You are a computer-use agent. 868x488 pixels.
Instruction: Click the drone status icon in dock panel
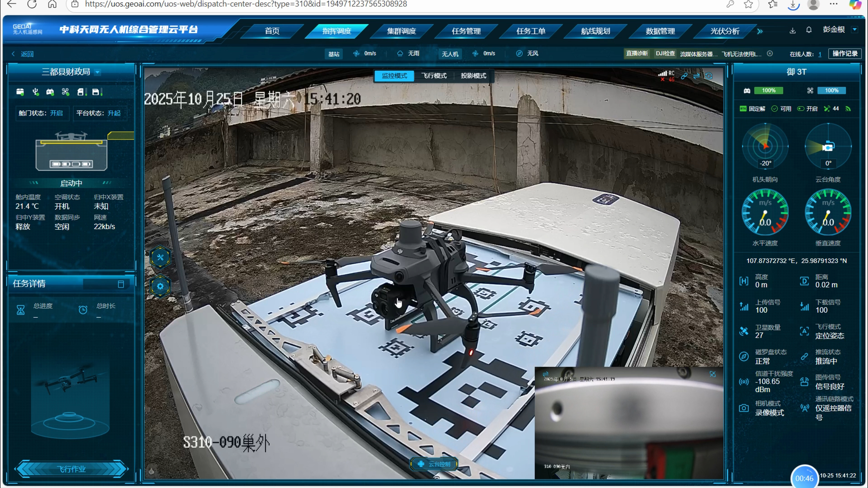(65, 92)
